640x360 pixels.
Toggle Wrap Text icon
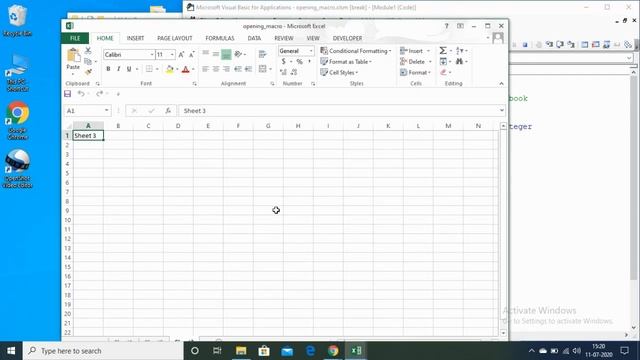pyautogui.click(x=262, y=54)
